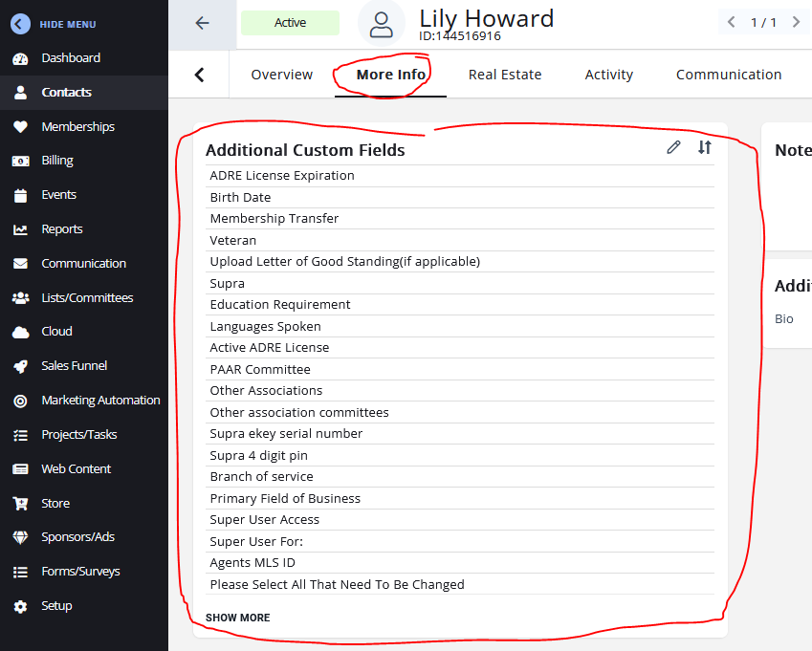Go to Billing in the sidebar

click(57, 161)
